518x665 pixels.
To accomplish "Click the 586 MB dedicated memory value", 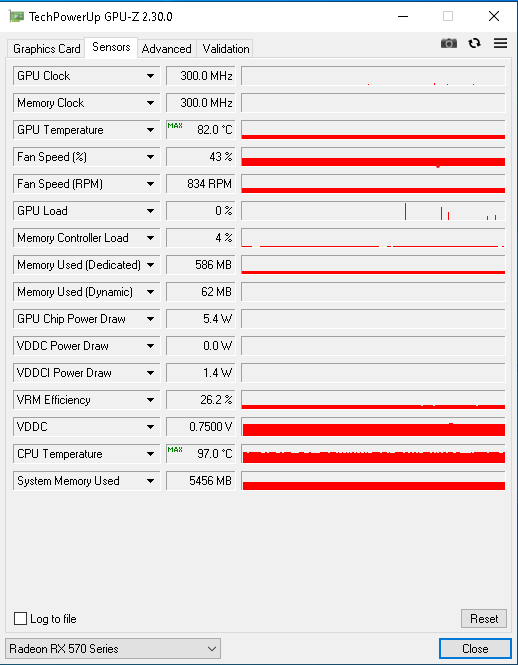I will [x=200, y=265].
